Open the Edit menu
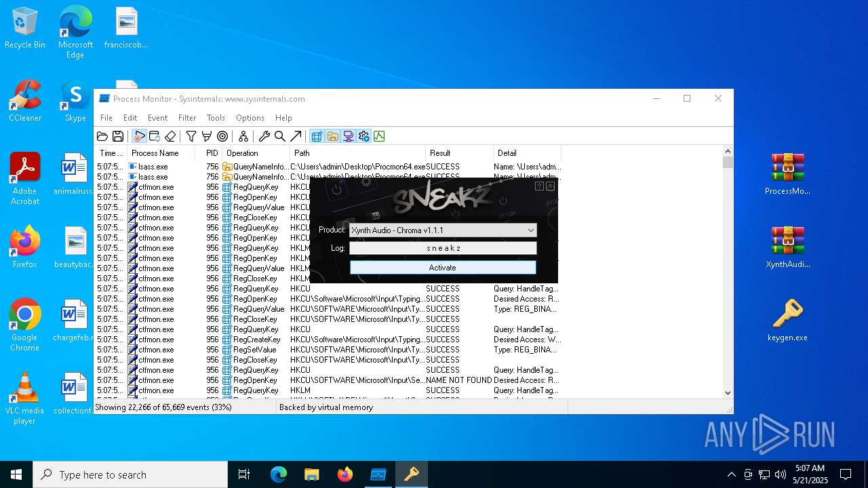The width and height of the screenshot is (868, 488). click(x=130, y=118)
